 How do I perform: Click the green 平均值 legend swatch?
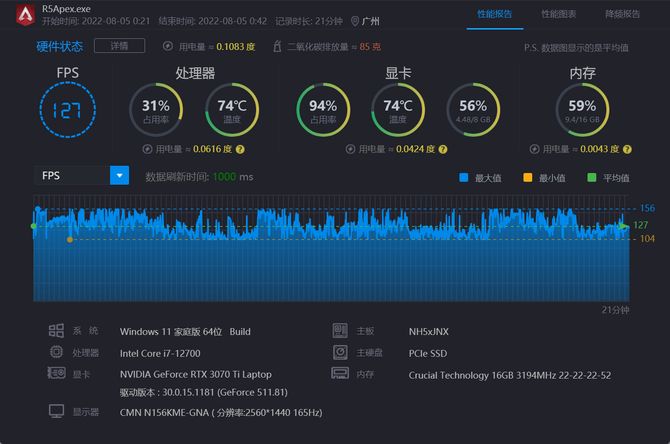592,177
